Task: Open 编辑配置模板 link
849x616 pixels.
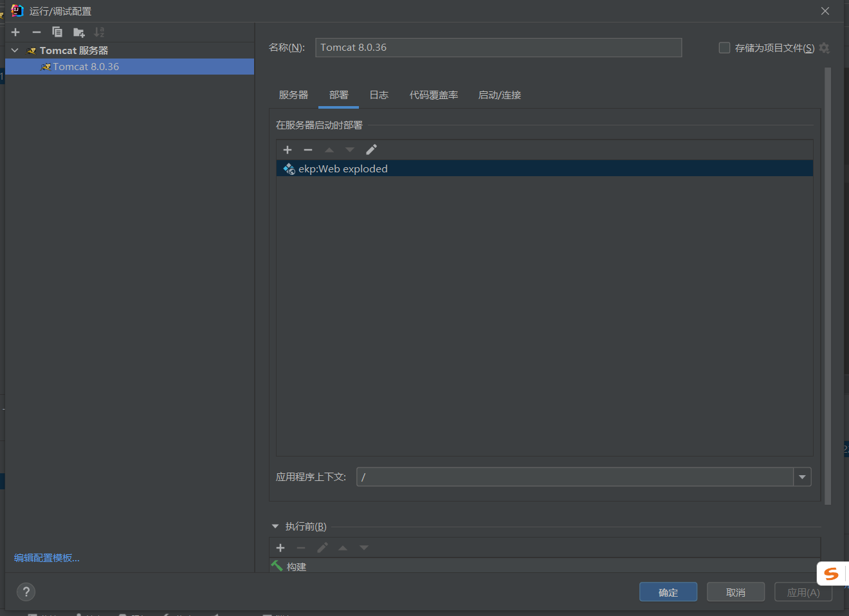Action: click(47, 558)
